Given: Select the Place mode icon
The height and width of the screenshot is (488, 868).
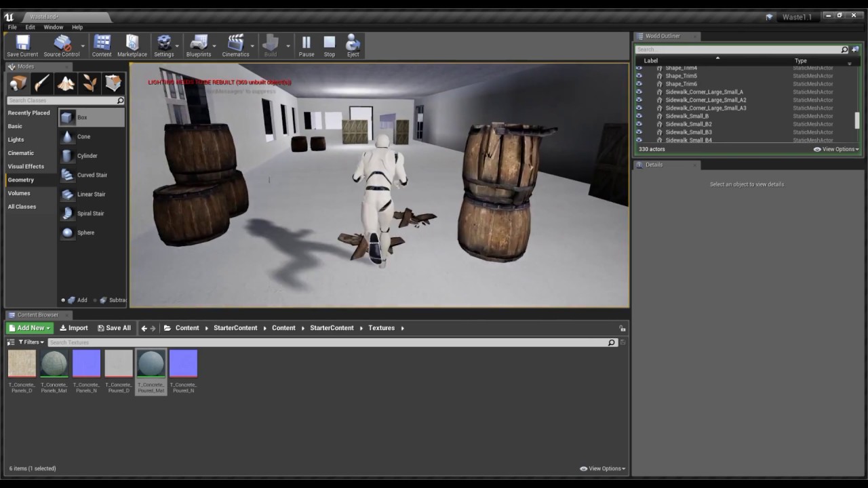Looking at the screenshot, I should pyautogui.click(x=18, y=83).
